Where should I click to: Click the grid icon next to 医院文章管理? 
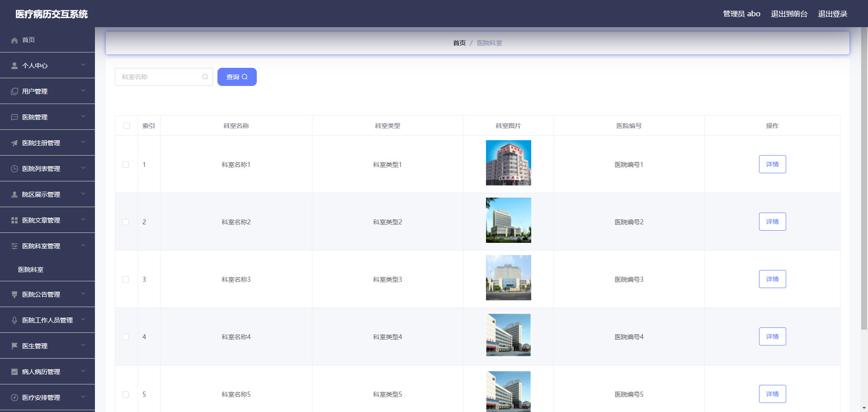[x=14, y=220]
